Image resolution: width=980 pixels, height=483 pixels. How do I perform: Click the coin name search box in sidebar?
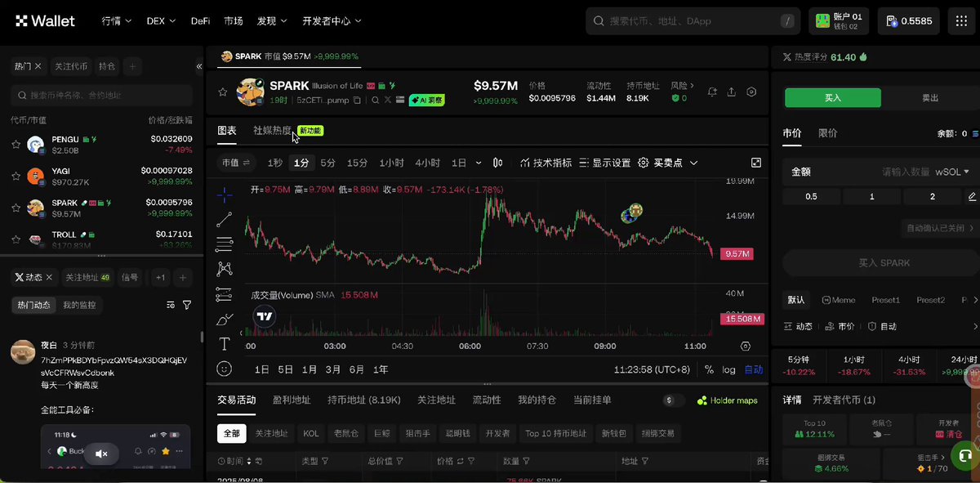102,95
